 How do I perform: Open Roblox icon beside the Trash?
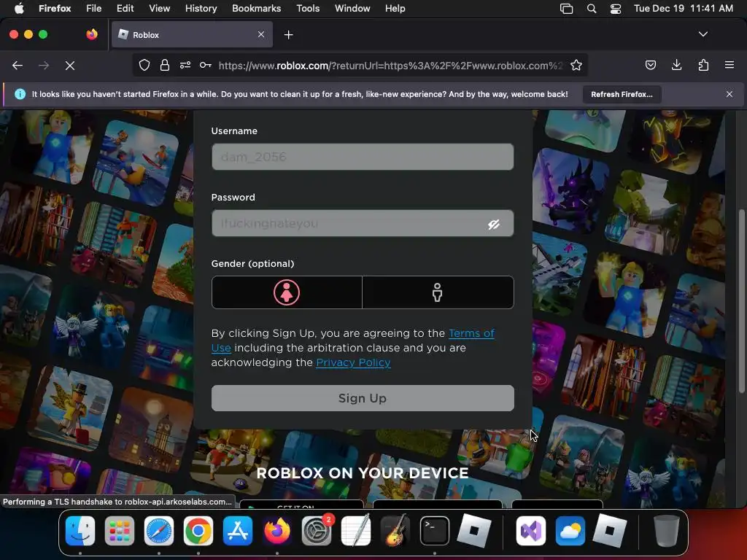pyautogui.click(x=610, y=531)
